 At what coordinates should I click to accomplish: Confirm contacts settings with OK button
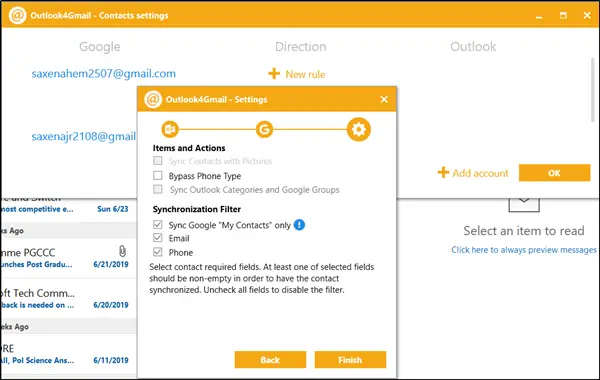coord(554,173)
